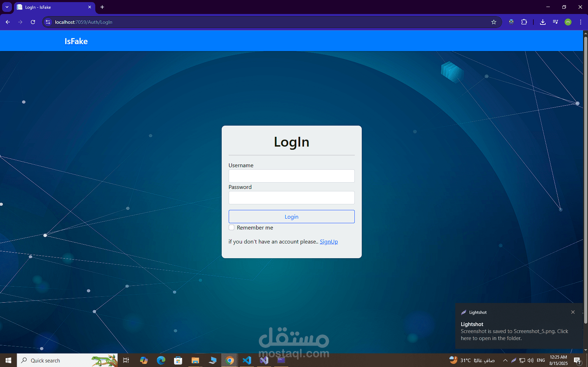This screenshot has width=588, height=367.
Task: Open Microsoft Store from taskbar
Action: point(178,360)
